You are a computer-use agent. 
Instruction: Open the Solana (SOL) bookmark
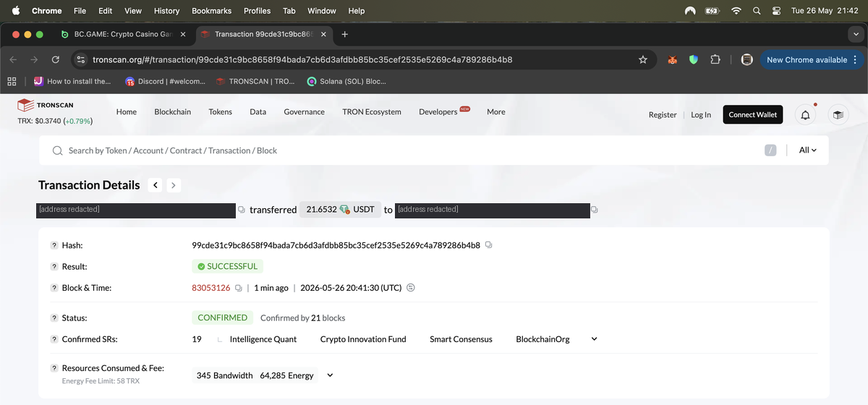point(346,81)
